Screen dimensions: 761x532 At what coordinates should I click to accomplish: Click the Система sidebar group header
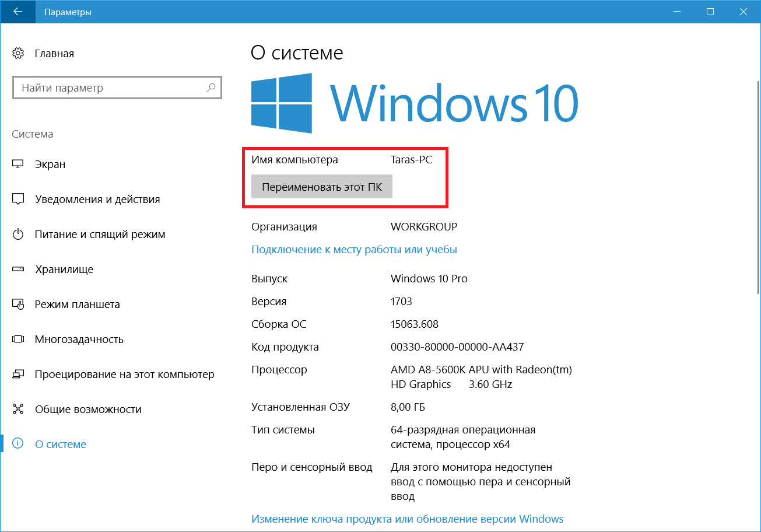(33, 134)
